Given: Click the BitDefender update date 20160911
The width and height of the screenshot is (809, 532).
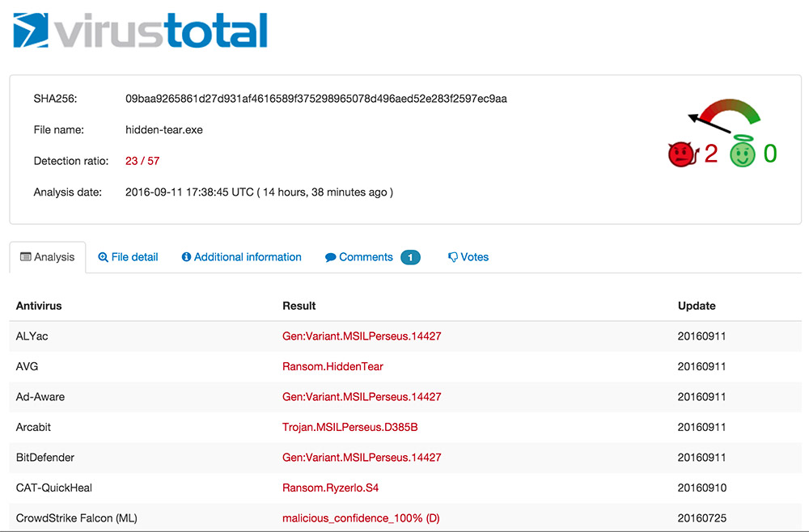Looking at the screenshot, I should coord(701,458).
